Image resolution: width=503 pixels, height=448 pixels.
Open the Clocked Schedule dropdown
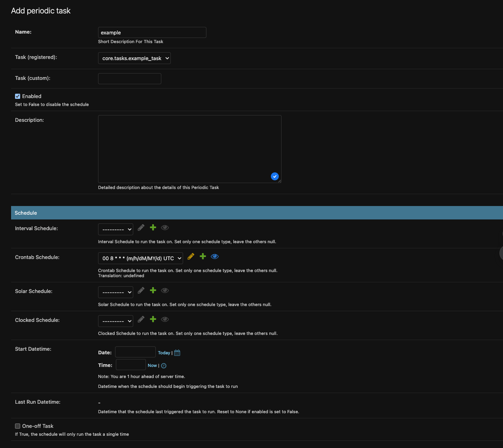pos(115,321)
